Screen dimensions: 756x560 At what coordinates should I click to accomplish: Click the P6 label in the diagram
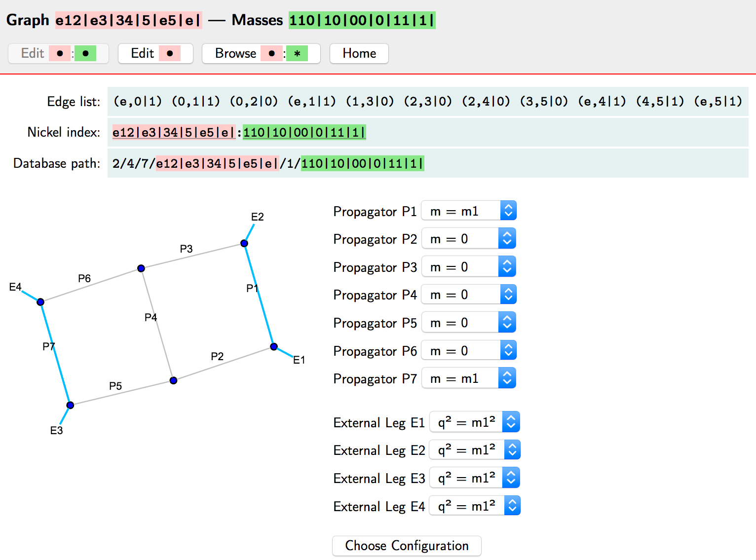click(x=84, y=278)
